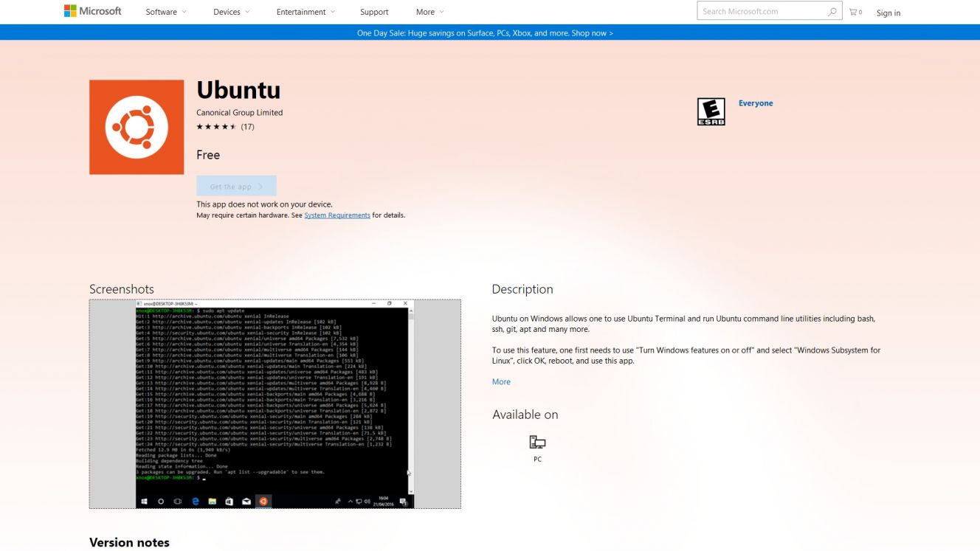The width and height of the screenshot is (980, 551).
Task: Click the star rating with 17 reviews
Action: 225,127
